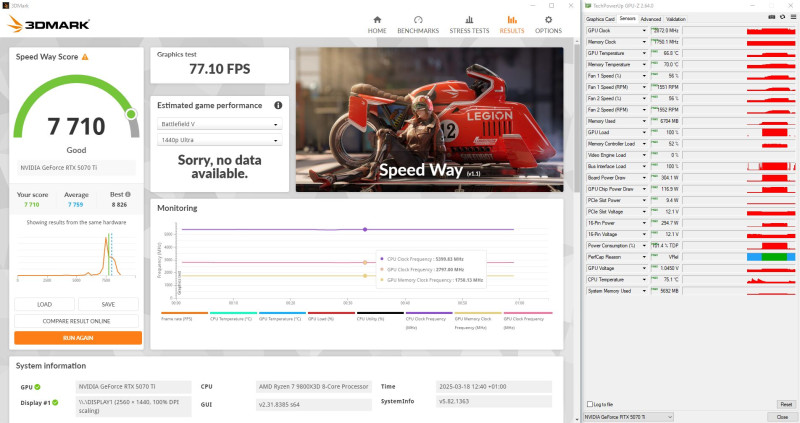This screenshot has height=423, width=800.
Task: Click the Speed Way benchmark thumbnail image
Action: (430, 119)
